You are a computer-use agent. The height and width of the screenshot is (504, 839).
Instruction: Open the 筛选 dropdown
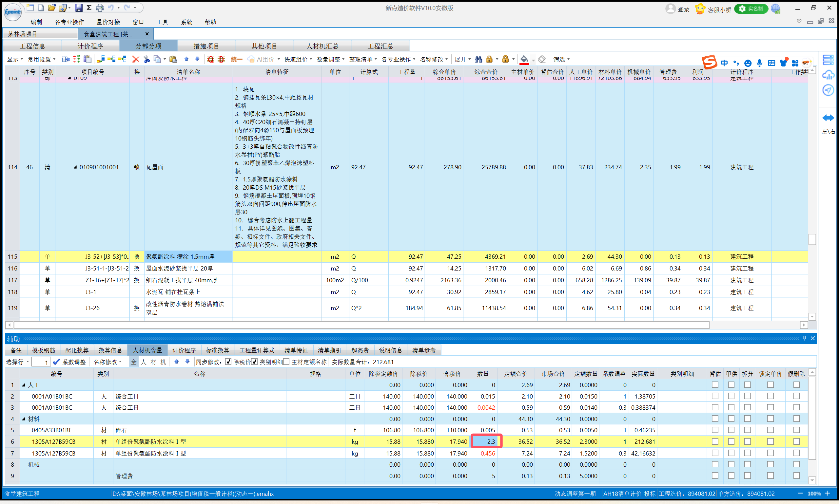[x=561, y=59]
